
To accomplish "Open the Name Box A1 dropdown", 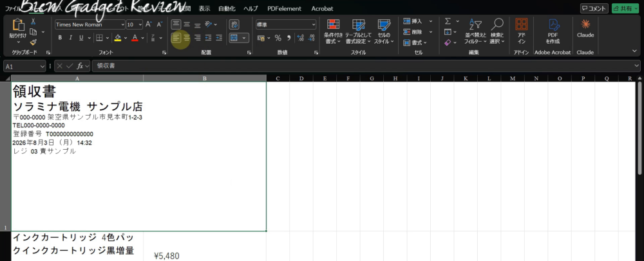I will point(43,66).
